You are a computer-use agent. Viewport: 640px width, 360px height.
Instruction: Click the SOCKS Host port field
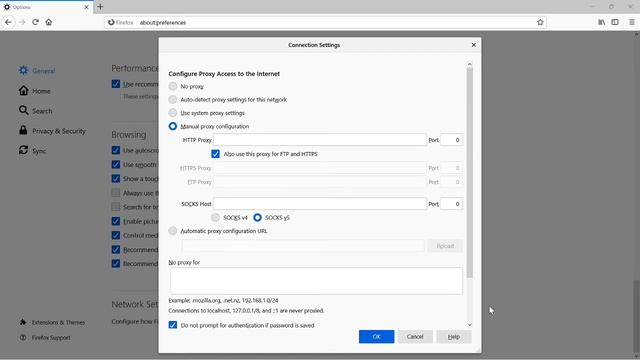pos(451,204)
